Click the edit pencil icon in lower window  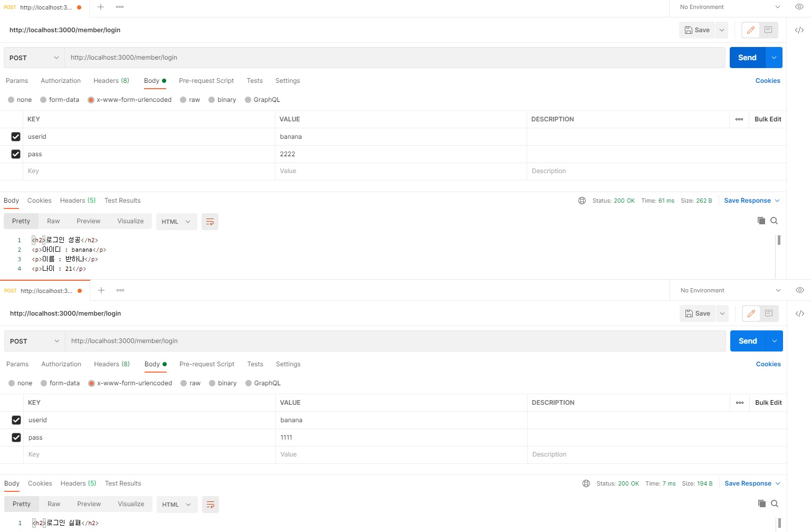tap(751, 313)
